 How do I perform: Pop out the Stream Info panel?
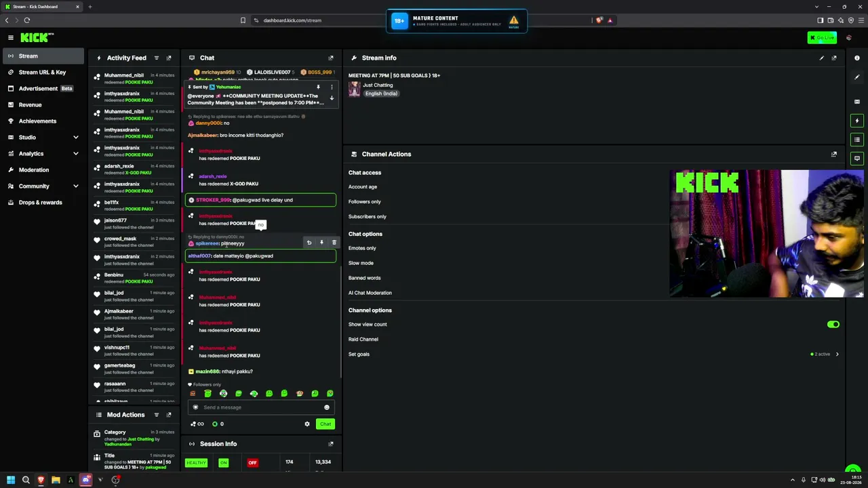(834, 58)
